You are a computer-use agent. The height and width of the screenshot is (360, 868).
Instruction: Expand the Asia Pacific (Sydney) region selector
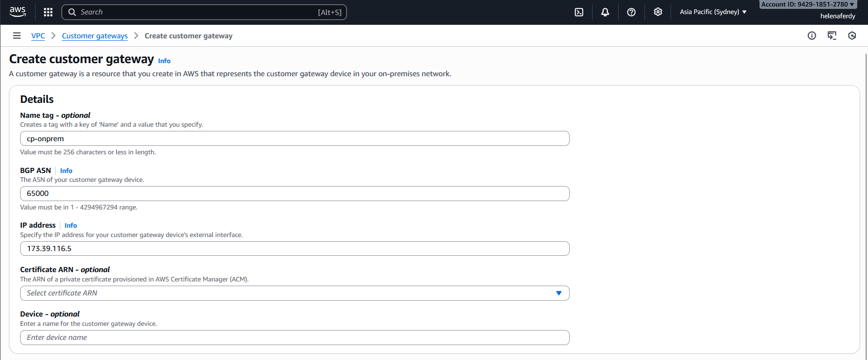(713, 12)
